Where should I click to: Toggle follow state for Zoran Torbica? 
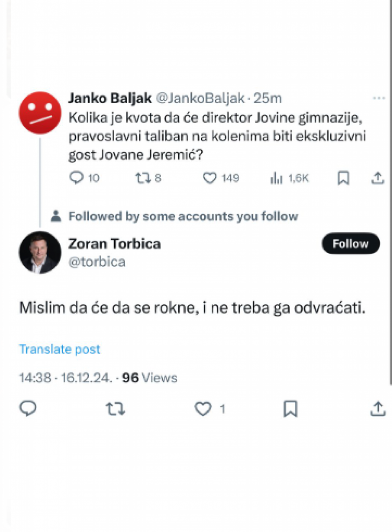click(351, 244)
